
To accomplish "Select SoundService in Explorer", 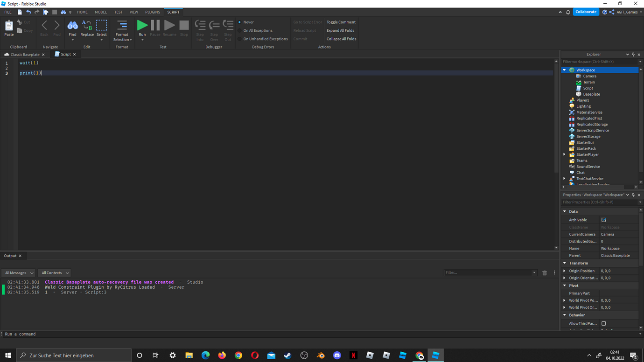I will 588,167.
